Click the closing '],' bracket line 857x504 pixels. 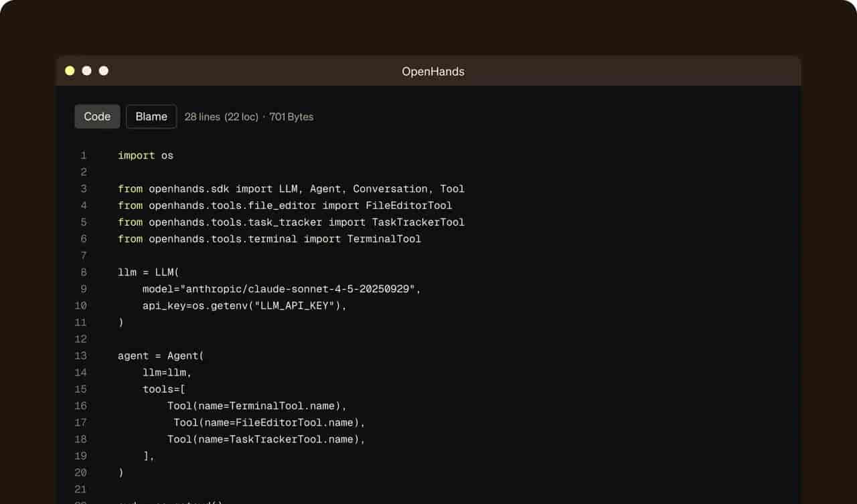[149, 456]
